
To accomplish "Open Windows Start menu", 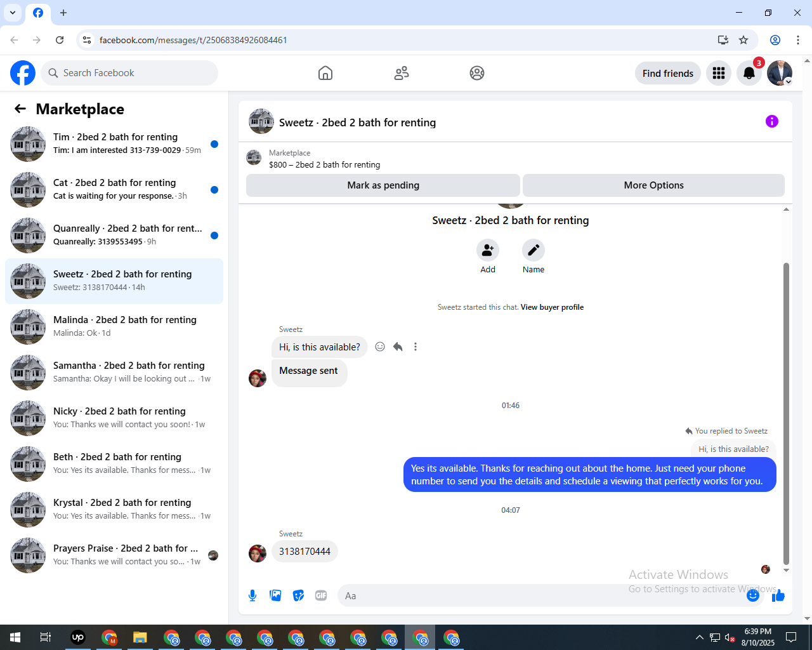I will [x=15, y=637].
